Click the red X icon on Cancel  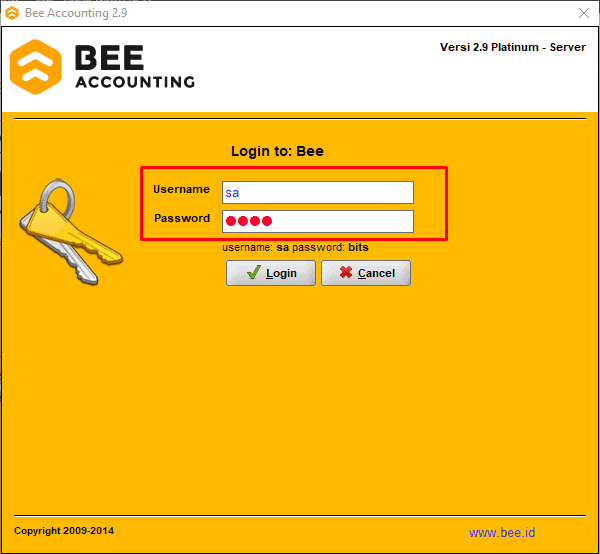pyautogui.click(x=346, y=272)
